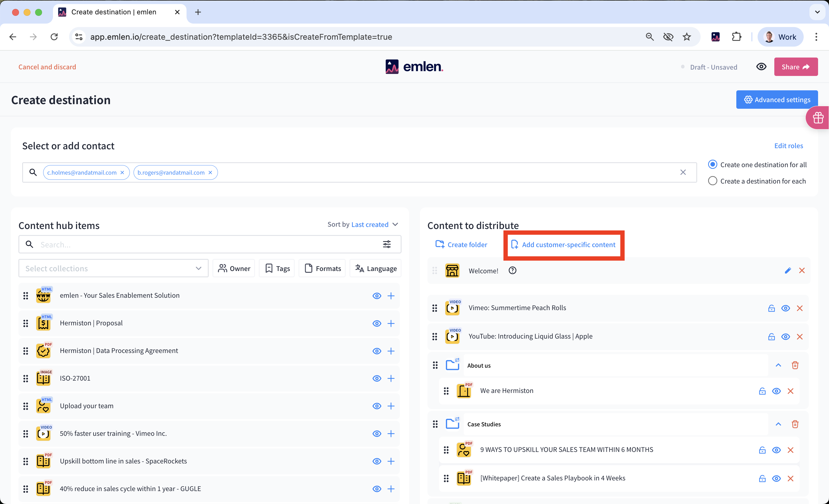
Task: Delete the About us folder with trash icon
Action: (x=795, y=365)
